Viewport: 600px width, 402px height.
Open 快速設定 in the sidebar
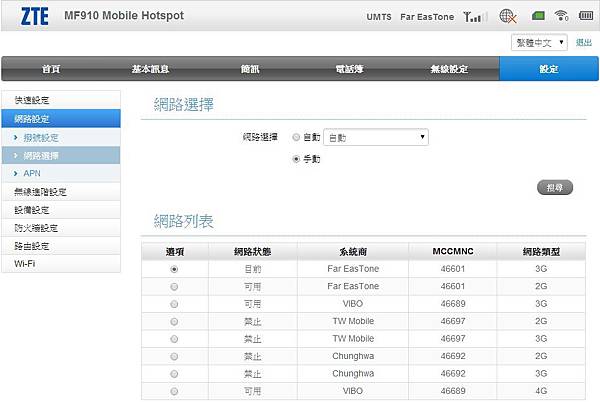click(61, 100)
